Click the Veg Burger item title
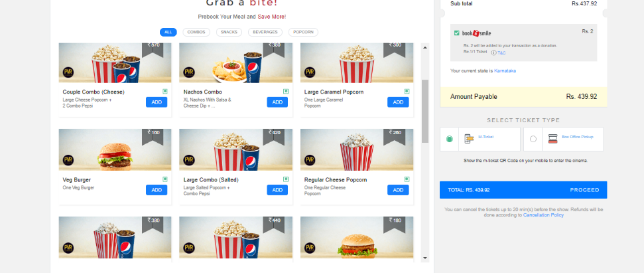Screen dimensions: 644x273 click(x=77, y=179)
